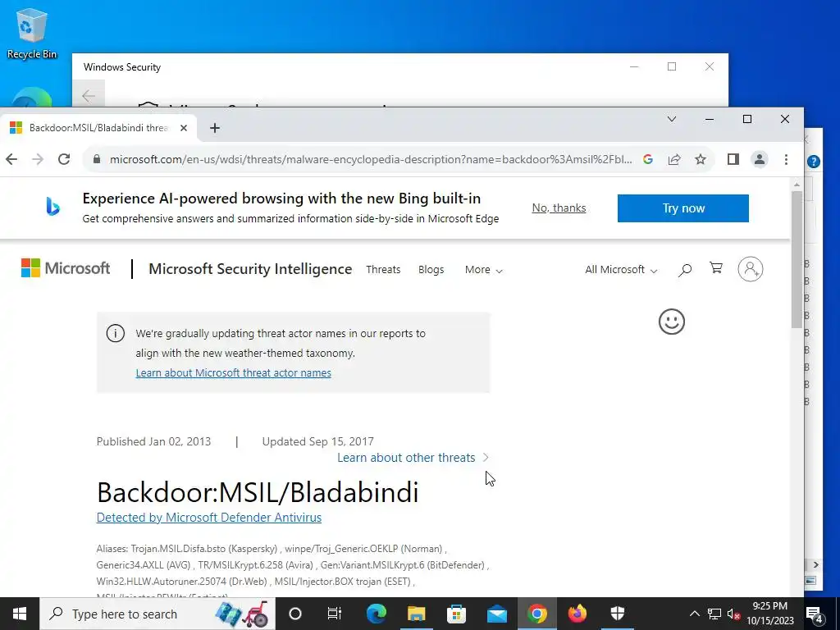Click the Chrome forward navigation arrow
The width and height of the screenshot is (840, 630).
coord(38,159)
